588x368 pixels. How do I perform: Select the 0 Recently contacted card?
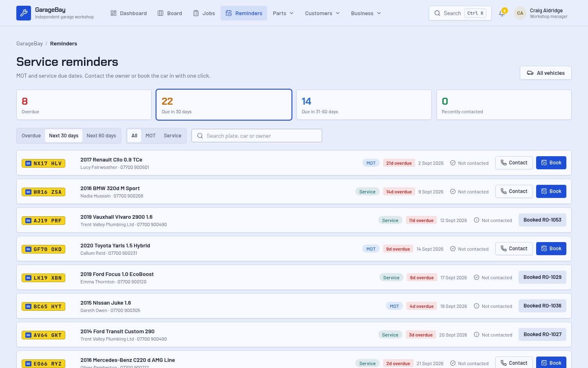pos(504,105)
